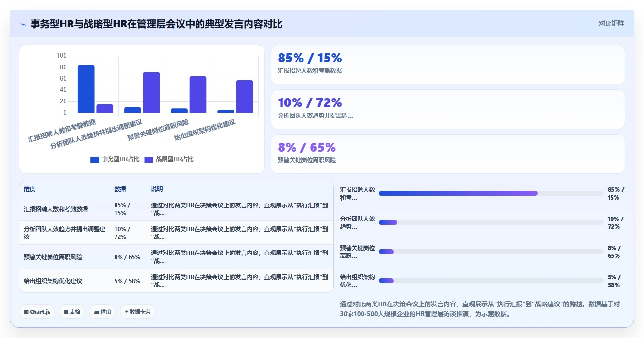644x338 pixels.
Task: Click the page title 事务型HR与战略型HR
Action: point(156,24)
